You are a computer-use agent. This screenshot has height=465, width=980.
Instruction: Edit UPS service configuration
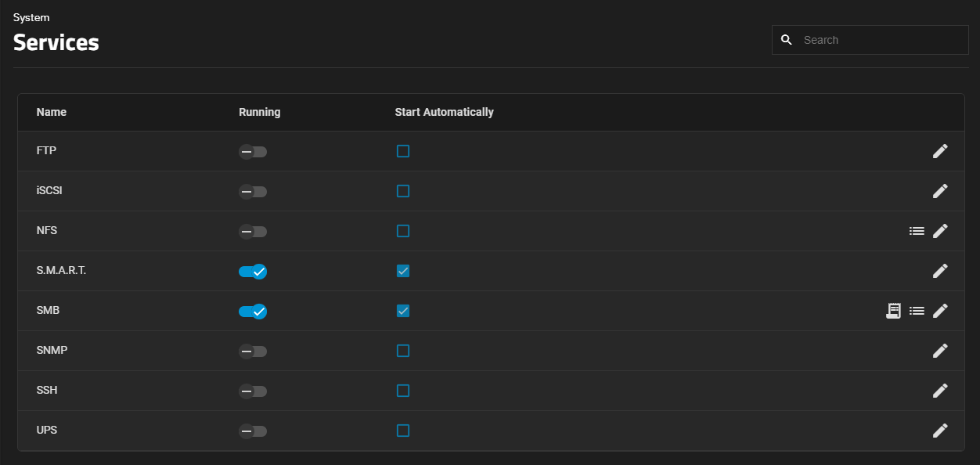(940, 431)
